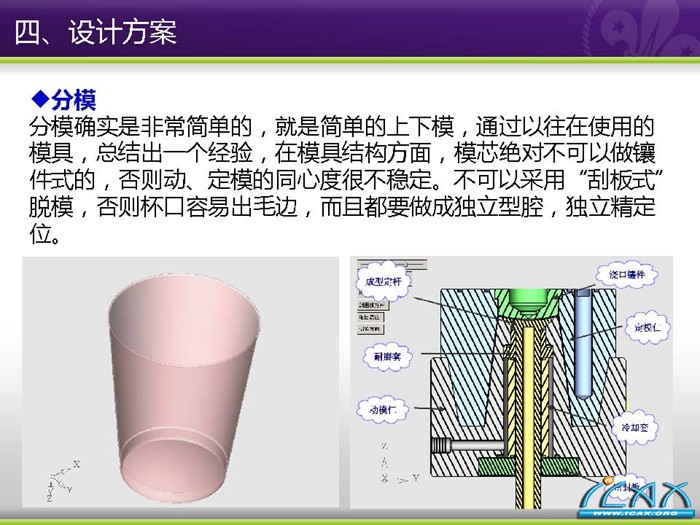Click the XYZ axis triad beside cup
700x525 pixels.
(x=63, y=480)
